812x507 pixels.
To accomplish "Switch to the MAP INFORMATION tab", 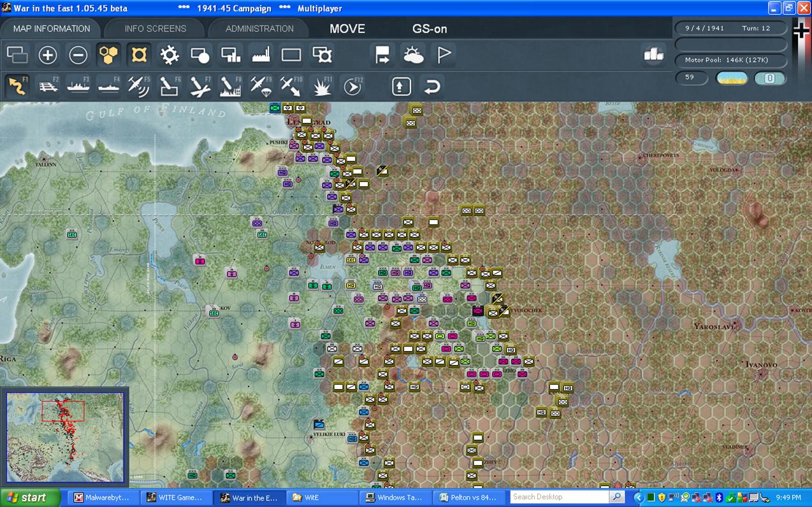I will pos(51,29).
